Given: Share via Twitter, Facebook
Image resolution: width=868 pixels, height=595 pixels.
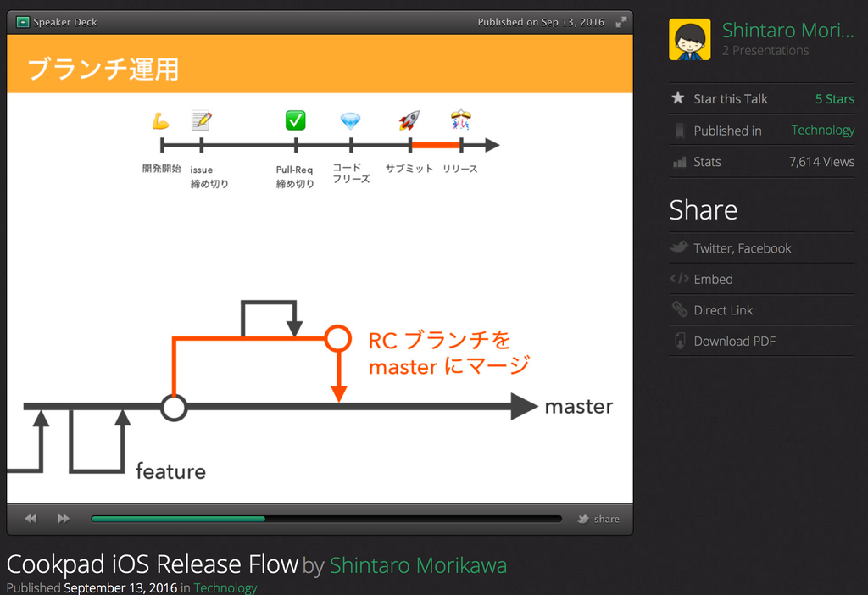Looking at the screenshot, I should click(x=742, y=248).
